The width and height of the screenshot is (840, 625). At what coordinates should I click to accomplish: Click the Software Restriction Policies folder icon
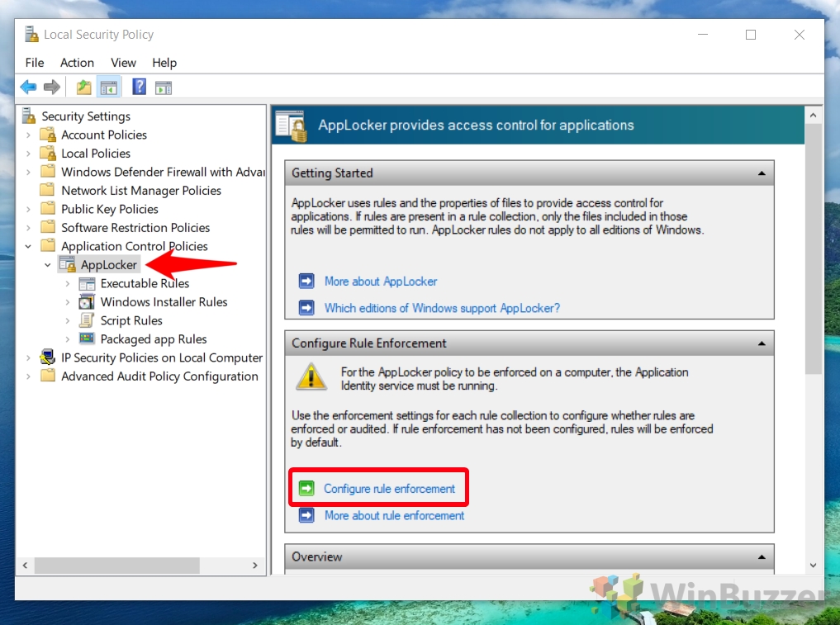click(48, 226)
